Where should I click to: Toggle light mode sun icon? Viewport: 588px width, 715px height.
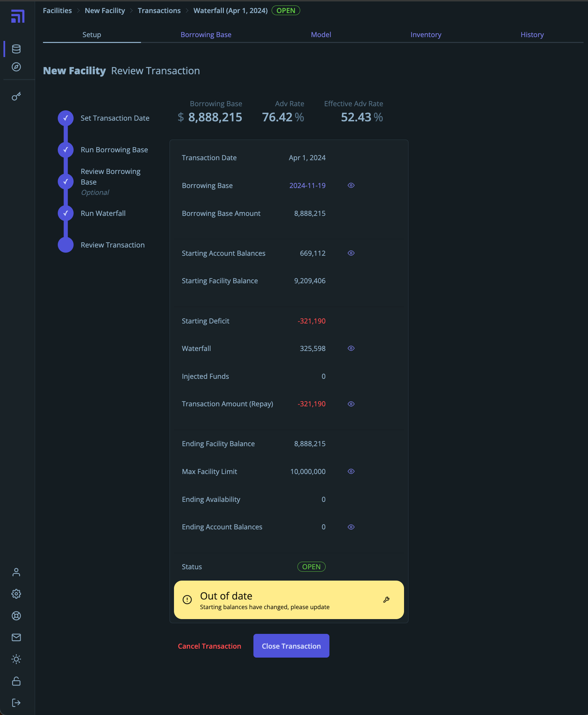tap(16, 659)
